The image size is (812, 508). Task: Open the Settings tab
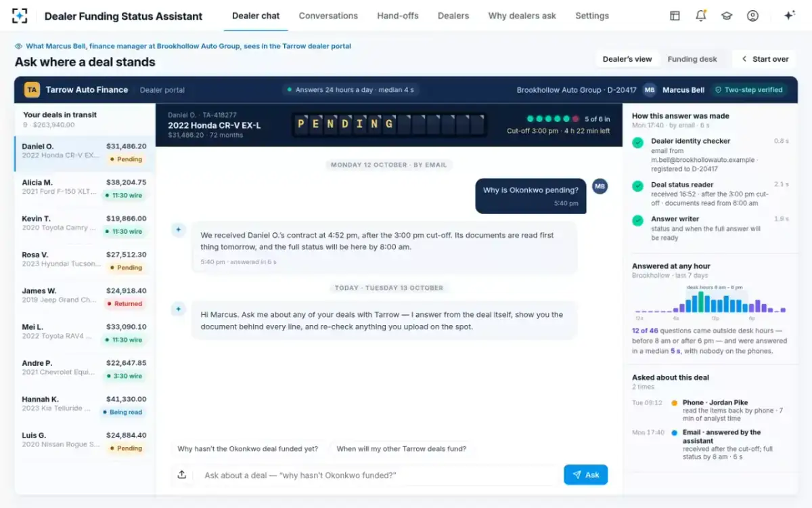(592, 16)
